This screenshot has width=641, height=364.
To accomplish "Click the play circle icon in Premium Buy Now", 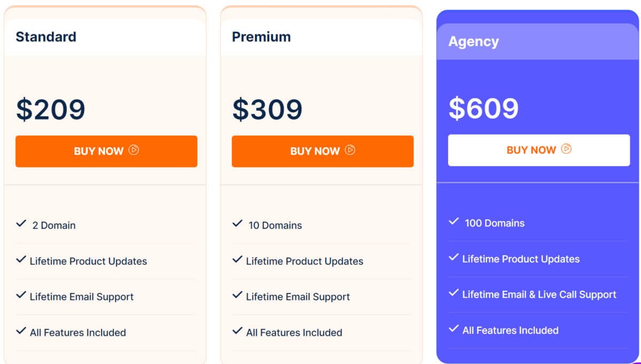I will coord(350,150).
